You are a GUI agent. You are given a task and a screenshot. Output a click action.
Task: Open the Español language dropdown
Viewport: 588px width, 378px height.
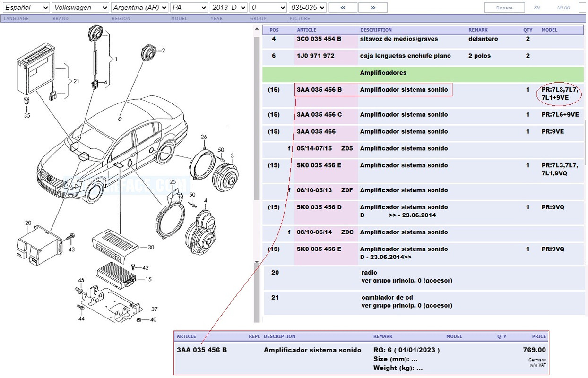26,8
